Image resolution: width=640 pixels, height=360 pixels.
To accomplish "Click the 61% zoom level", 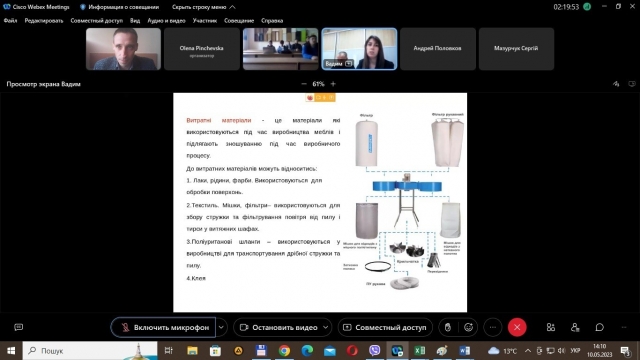I will click(x=318, y=84).
